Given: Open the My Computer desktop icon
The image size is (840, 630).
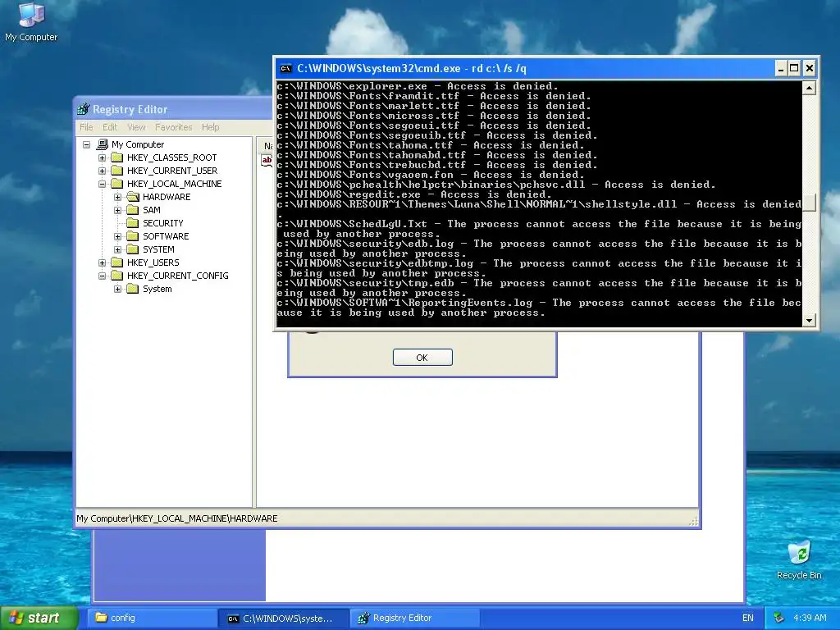Looking at the screenshot, I should 31,21.
